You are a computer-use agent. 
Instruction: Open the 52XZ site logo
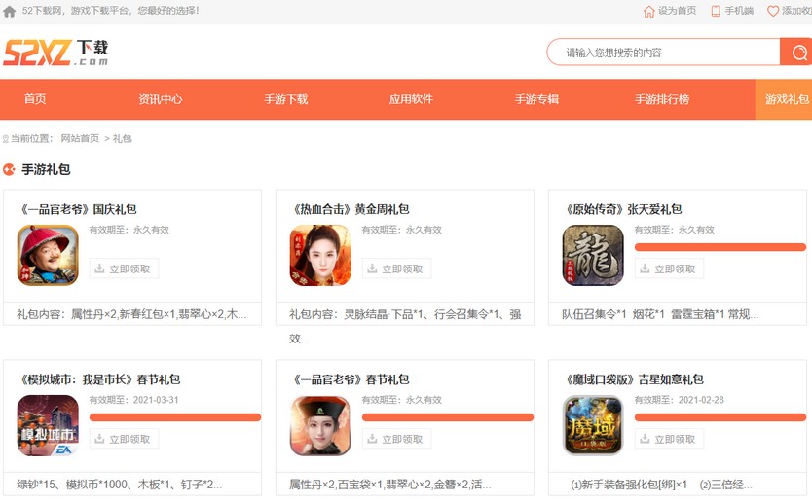[55, 53]
